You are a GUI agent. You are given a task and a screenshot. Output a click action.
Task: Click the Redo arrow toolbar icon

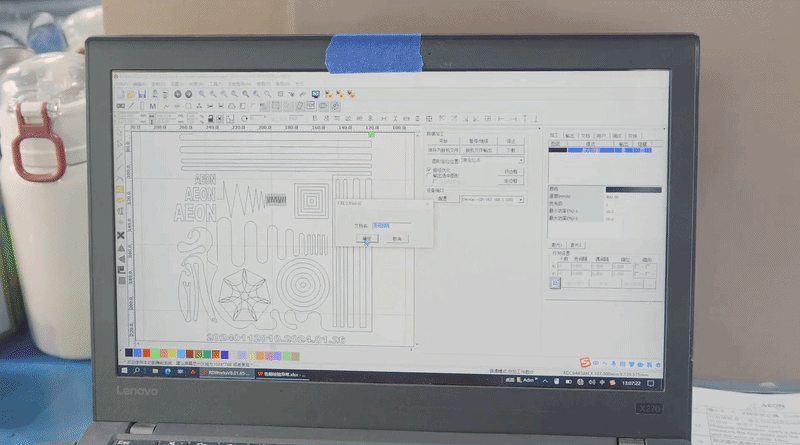click(188, 94)
